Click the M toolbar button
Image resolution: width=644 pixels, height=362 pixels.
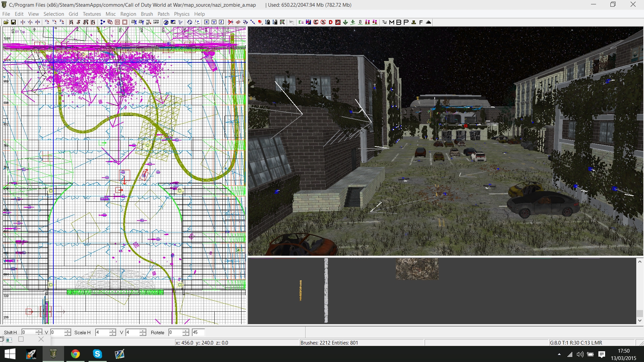tap(391, 22)
